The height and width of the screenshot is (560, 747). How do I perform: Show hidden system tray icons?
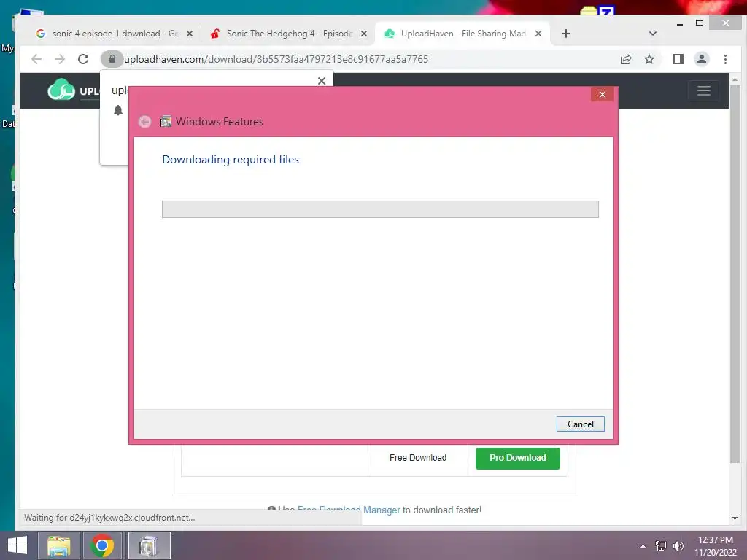coord(643,546)
